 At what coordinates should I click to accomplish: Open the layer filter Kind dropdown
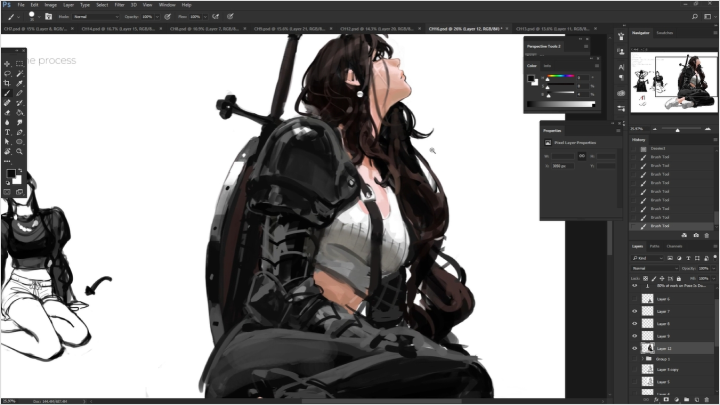(647, 258)
